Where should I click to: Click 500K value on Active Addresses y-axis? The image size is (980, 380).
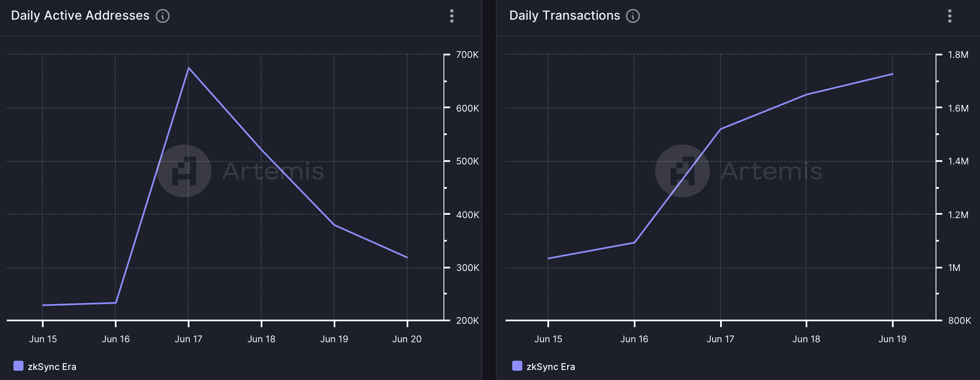point(467,161)
